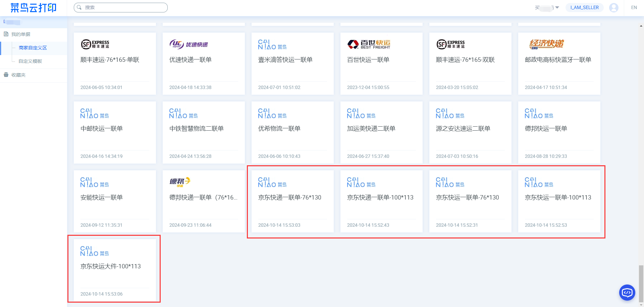Click Cainiao logo on 中铁智慧物流 card
Screen dimensions: 644x307
pyautogui.click(x=183, y=114)
